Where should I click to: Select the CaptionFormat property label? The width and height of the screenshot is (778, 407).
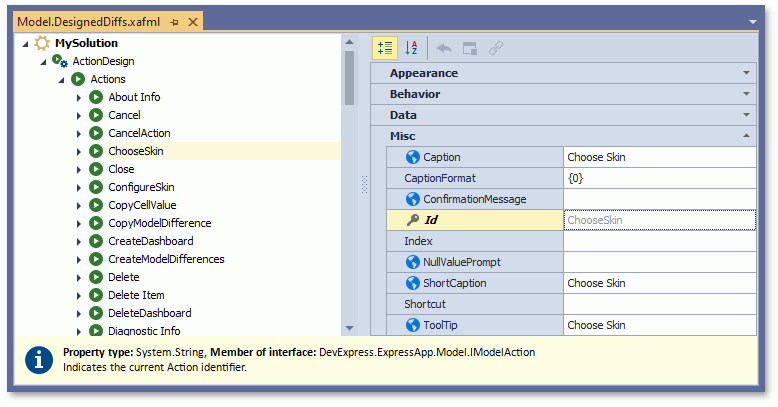(440, 178)
